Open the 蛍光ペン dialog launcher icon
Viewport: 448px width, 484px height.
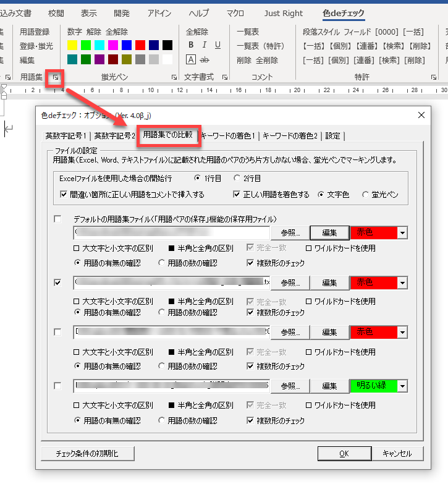click(x=175, y=77)
